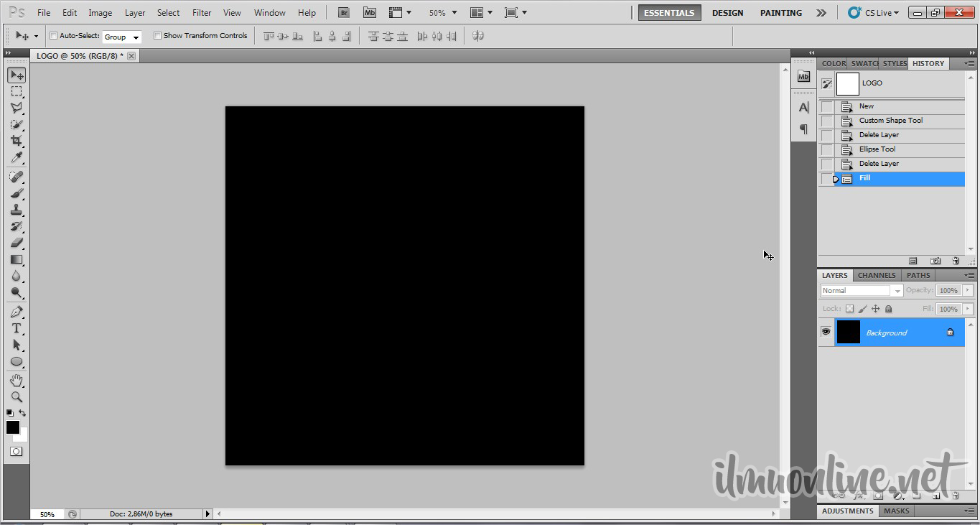Select the Pen tool

pyautogui.click(x=17, y=312)
